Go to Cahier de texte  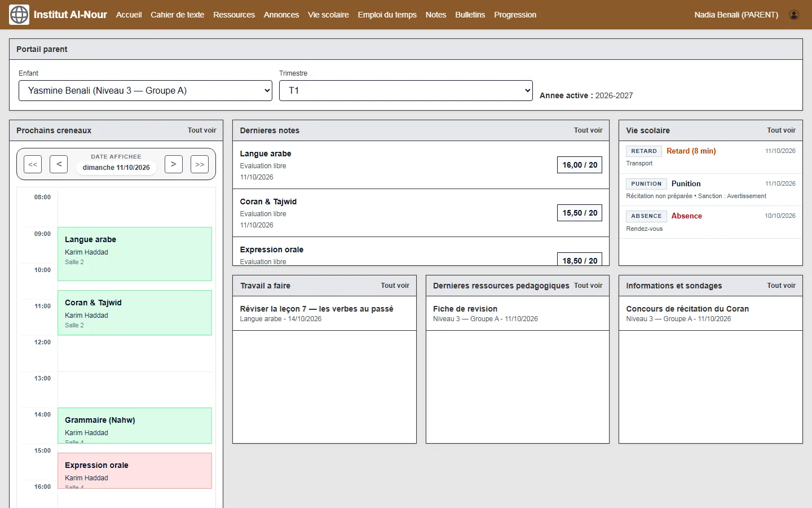point(178,15)
